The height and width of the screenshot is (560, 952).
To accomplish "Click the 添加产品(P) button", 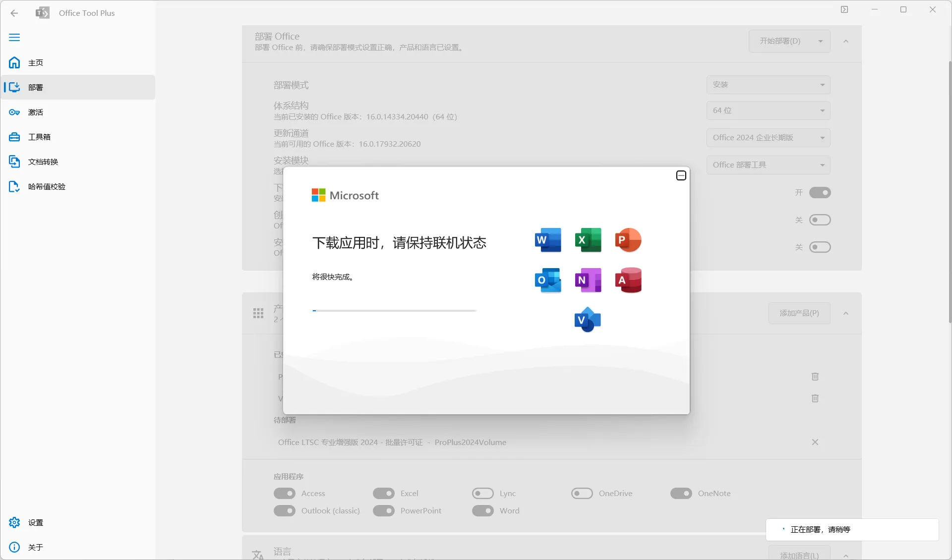I will [x=799, y=313].
